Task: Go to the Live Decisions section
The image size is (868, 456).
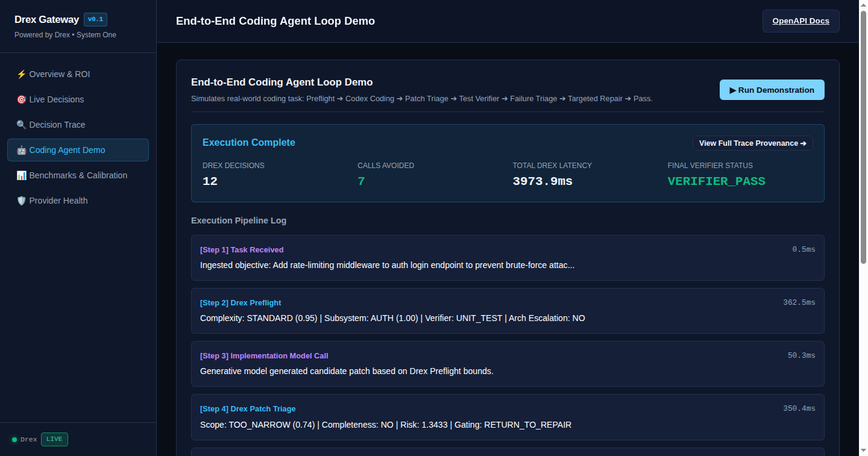Action: [78, 99]
